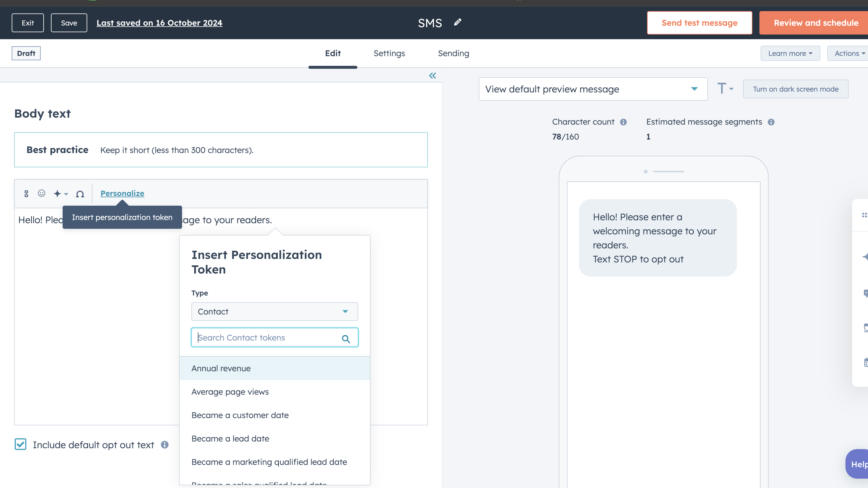Viewport: 868px width, 488px height.
Task: Insert special character with omega icon
Action: click(x=80, y=194)
